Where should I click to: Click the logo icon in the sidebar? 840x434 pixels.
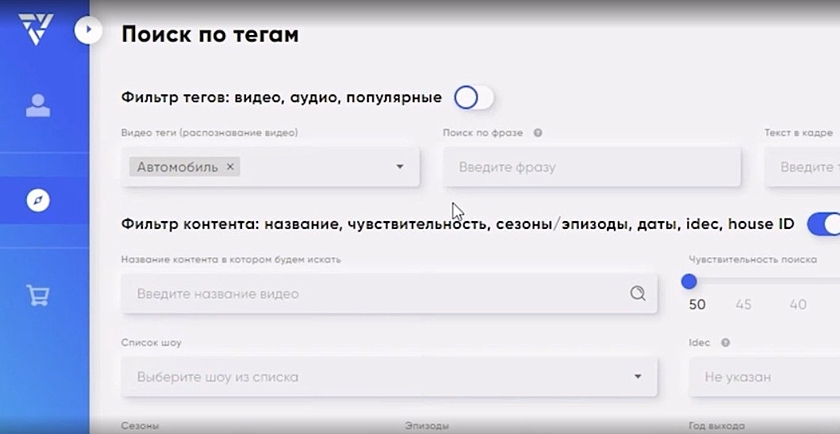[x=35, y=28]
